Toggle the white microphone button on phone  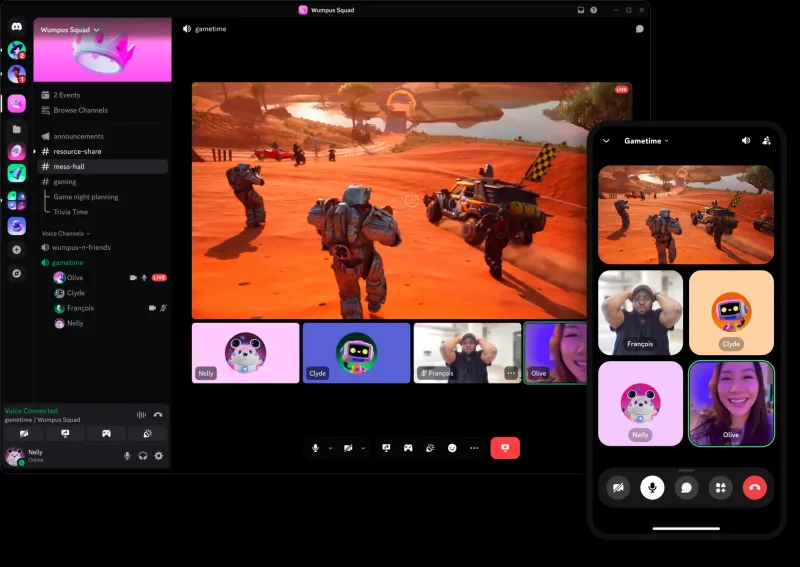coord(652,487)
